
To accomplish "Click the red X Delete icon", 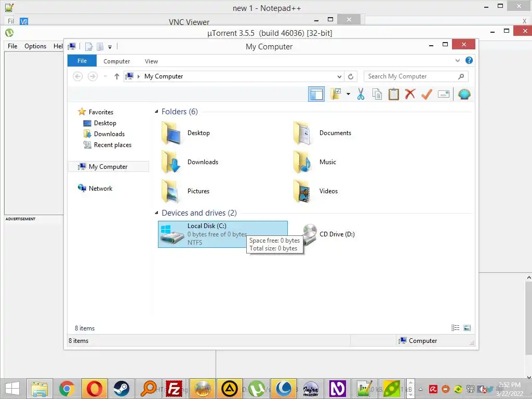I will click(410, 94).
